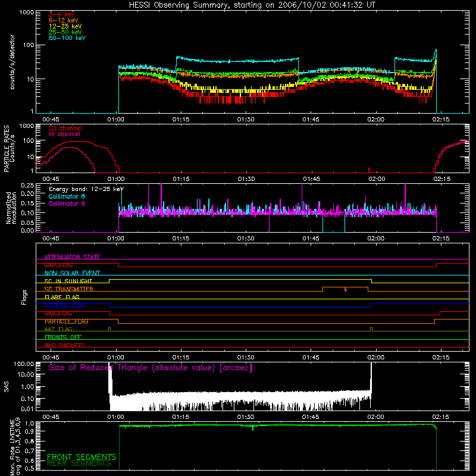
Task: Click the "counts/s/detector" axis label
Action: tap(12, 62)
